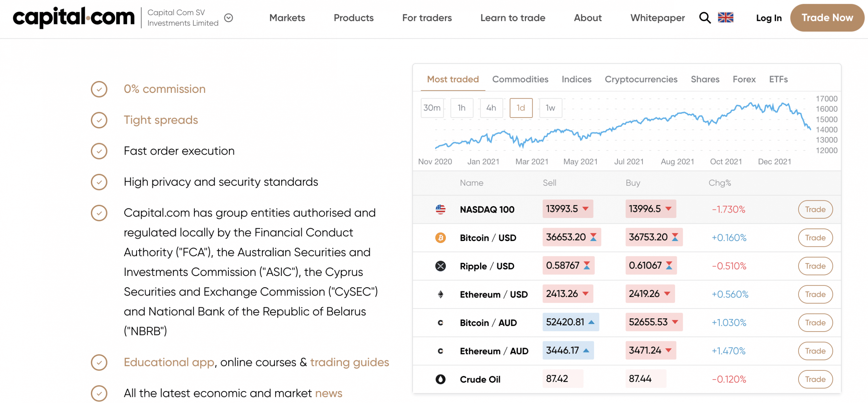Click the check icon beside Educational app
868x403 pixels.
[99, 362]
